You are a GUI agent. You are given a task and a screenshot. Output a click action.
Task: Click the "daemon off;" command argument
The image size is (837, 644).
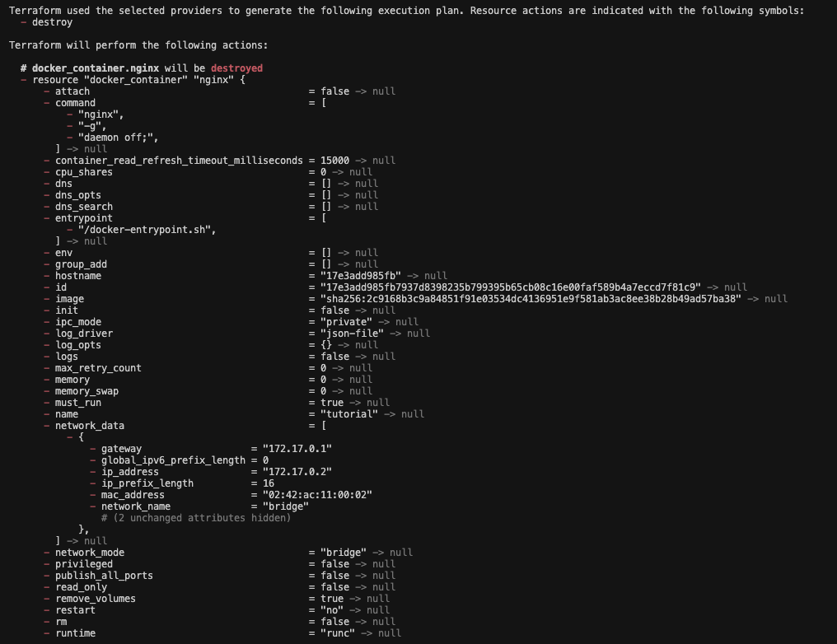click(118, 138)
